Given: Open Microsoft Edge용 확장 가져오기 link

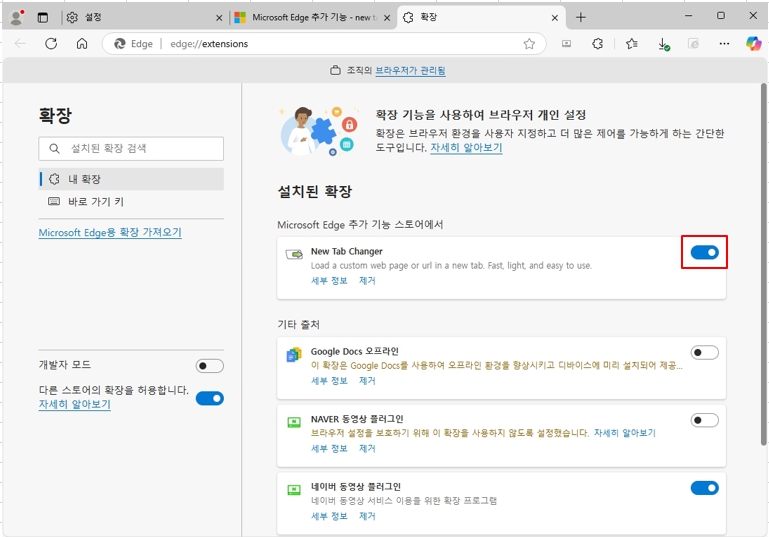Looking at the screenshot, I should (110, 232).
